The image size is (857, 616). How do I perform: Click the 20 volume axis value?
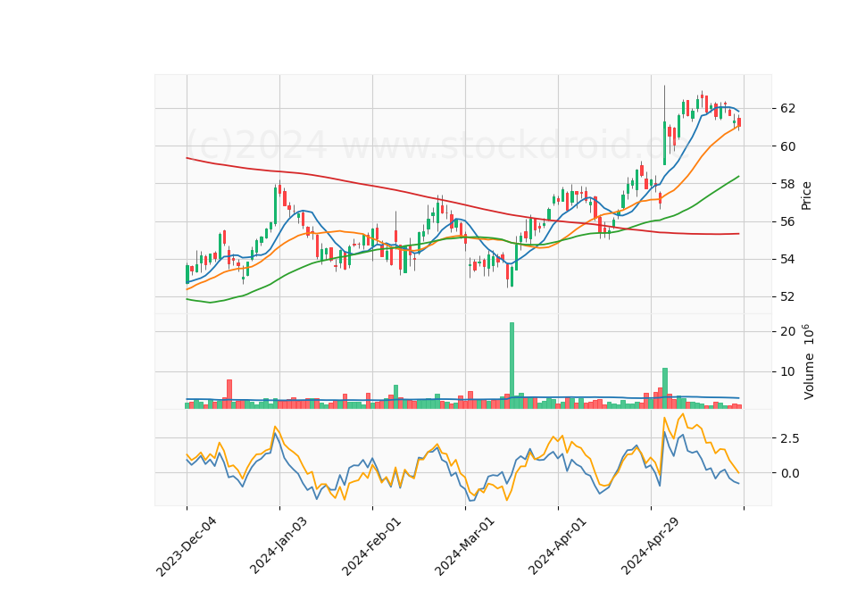tap(787, 332)
